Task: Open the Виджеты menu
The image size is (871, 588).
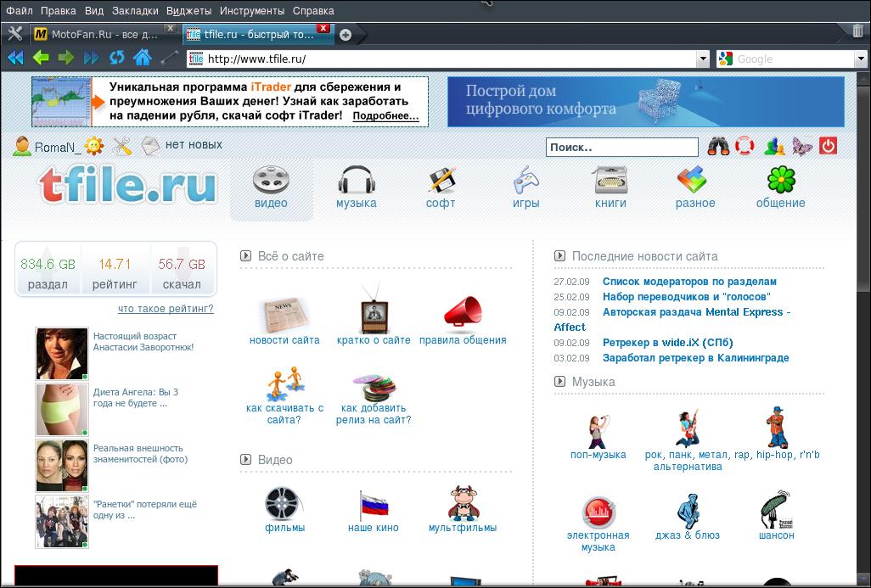Action: 188,10
